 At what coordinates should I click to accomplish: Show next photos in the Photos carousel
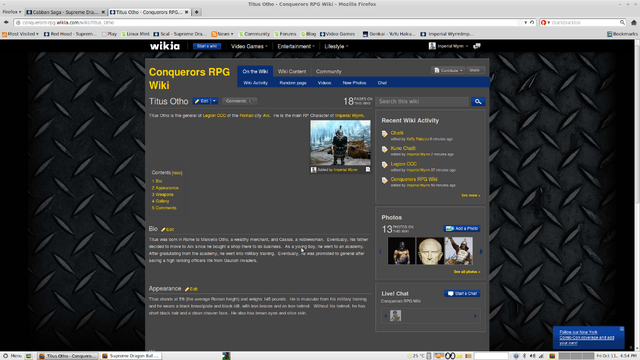[481, 251]
